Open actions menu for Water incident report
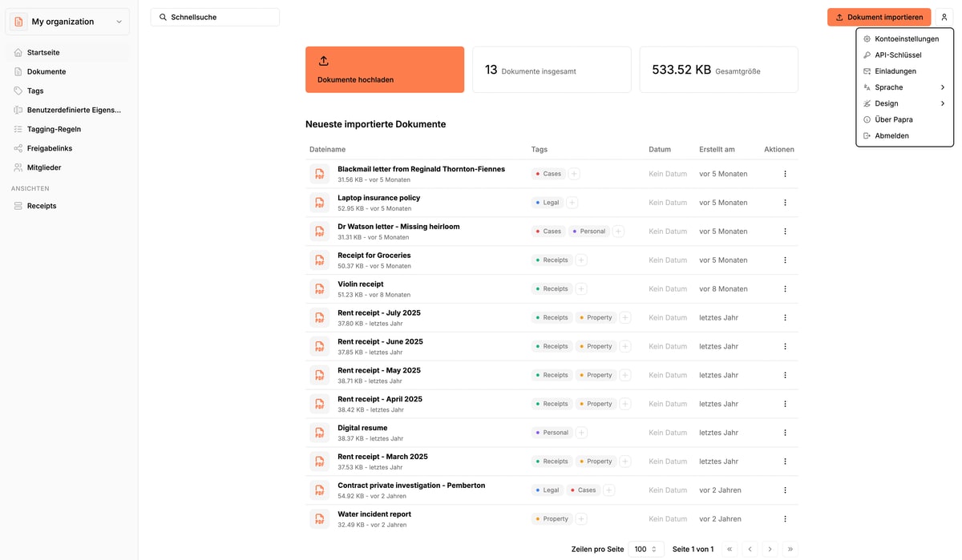The width and height of the screenshot is (962, 560). tap(785, 519)
